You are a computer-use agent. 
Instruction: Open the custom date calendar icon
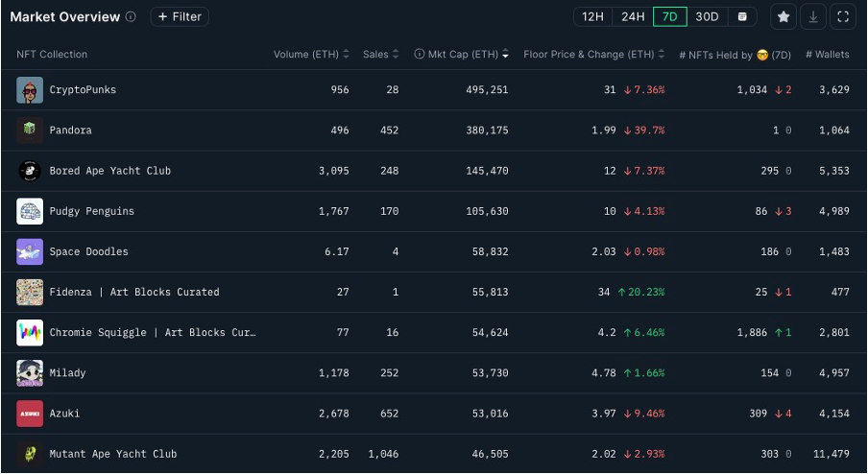point(742,16)
